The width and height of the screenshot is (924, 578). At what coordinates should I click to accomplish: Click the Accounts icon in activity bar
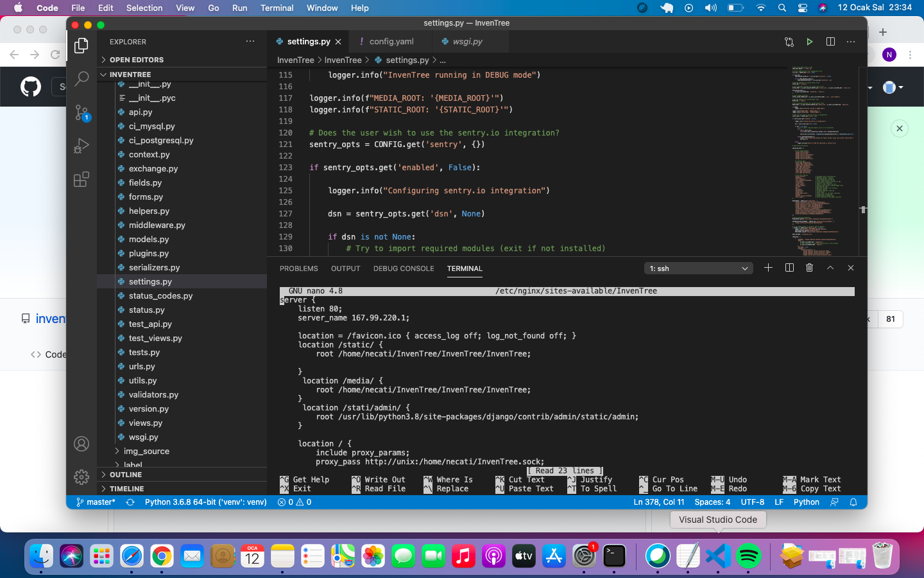click(x=81, y=444)
